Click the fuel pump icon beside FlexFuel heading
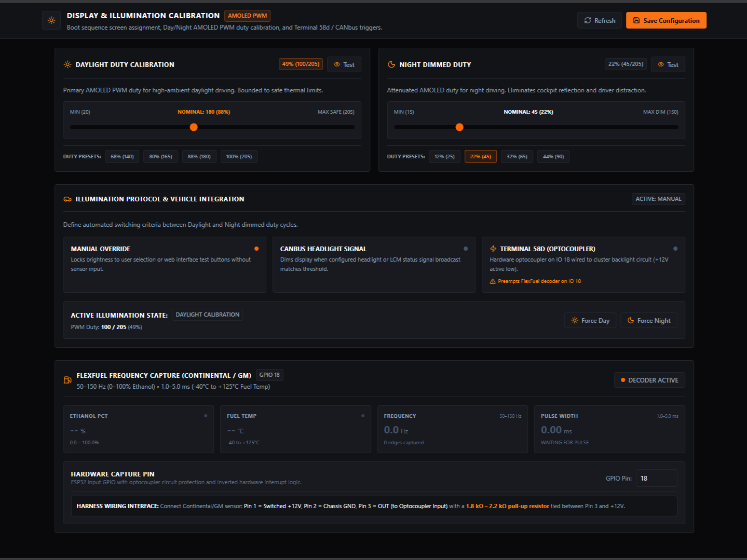The height and width of the screenshot is (560, 747). point(67,380)
